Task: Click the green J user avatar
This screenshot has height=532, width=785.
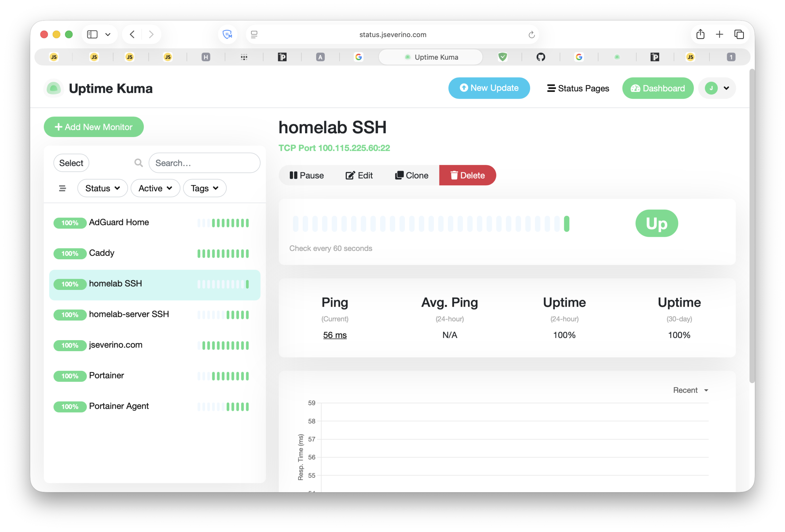Action: 711,88
